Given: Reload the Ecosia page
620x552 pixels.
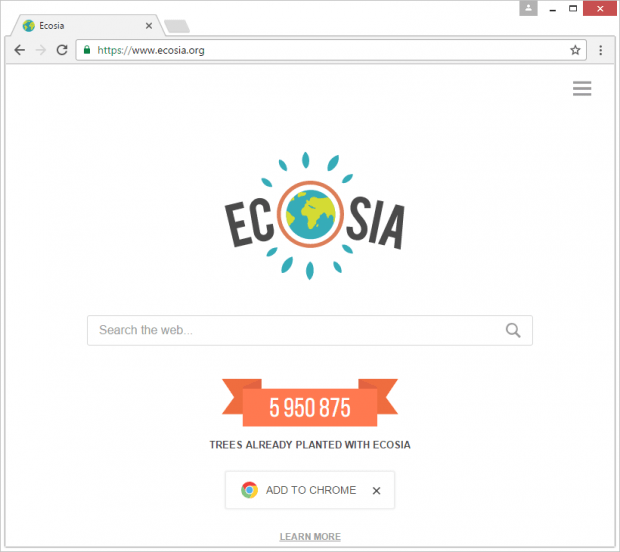Looking at the screenshot, I should 62,50.
